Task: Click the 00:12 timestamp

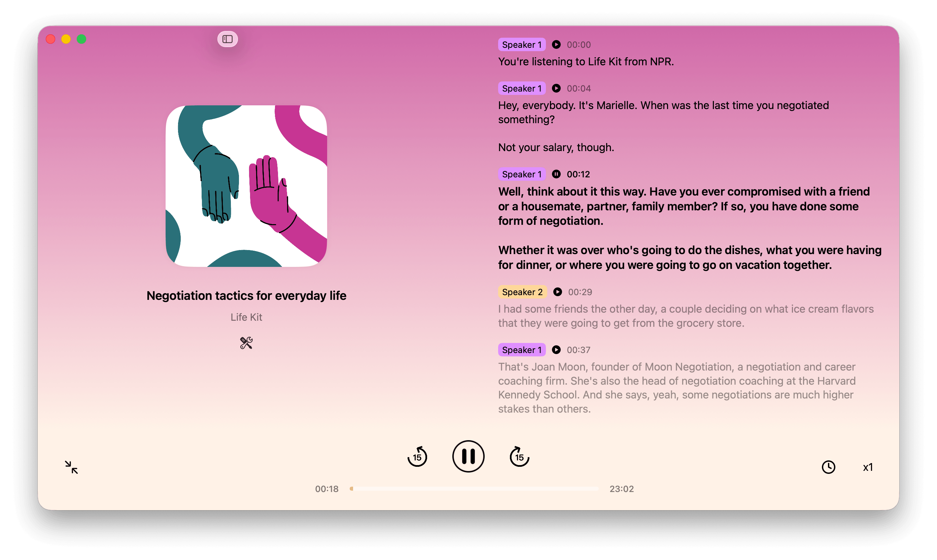Action: (x=578, y=174)
